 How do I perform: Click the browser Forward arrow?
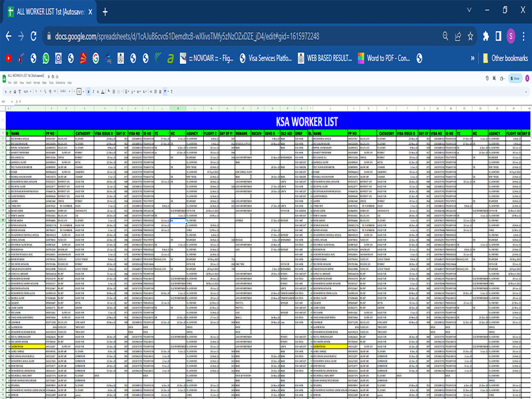tap(21, 36)
